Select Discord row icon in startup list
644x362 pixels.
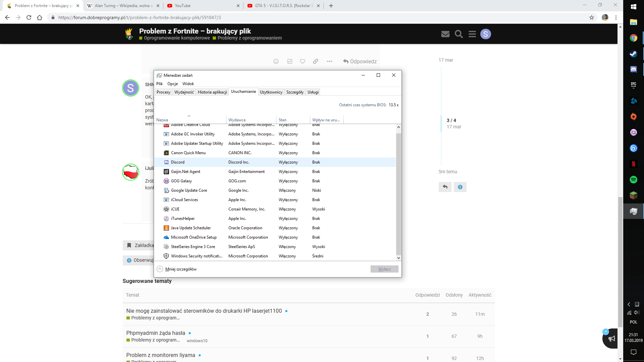point(166,162)
